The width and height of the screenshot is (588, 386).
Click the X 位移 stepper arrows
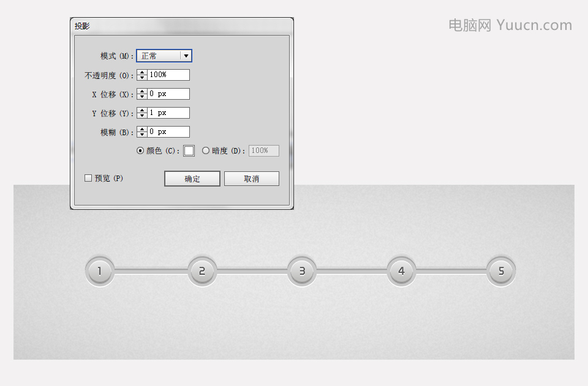click(141, 94)
